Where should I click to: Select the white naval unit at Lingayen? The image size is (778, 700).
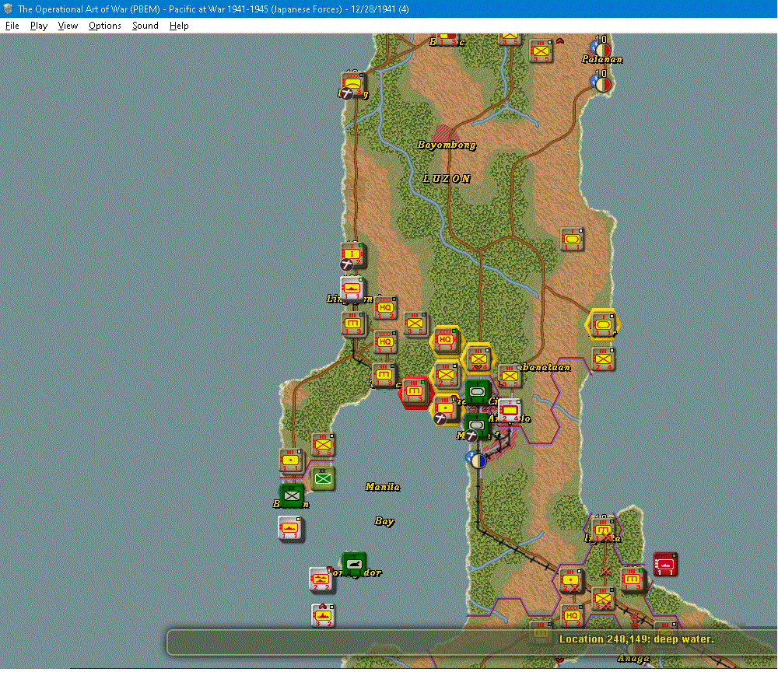pos(352,289)
